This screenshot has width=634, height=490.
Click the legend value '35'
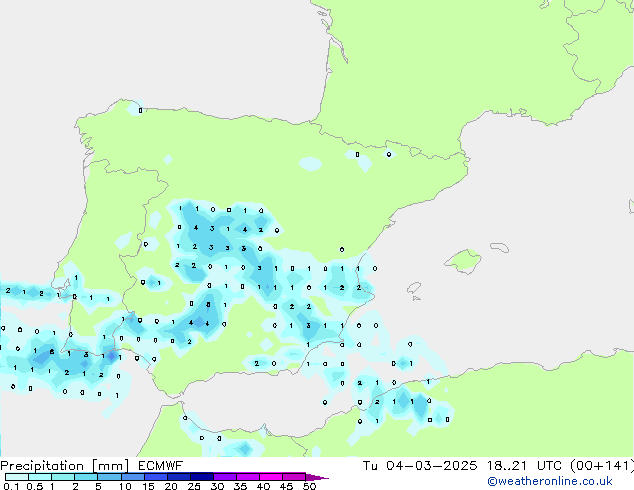(240, 486)
